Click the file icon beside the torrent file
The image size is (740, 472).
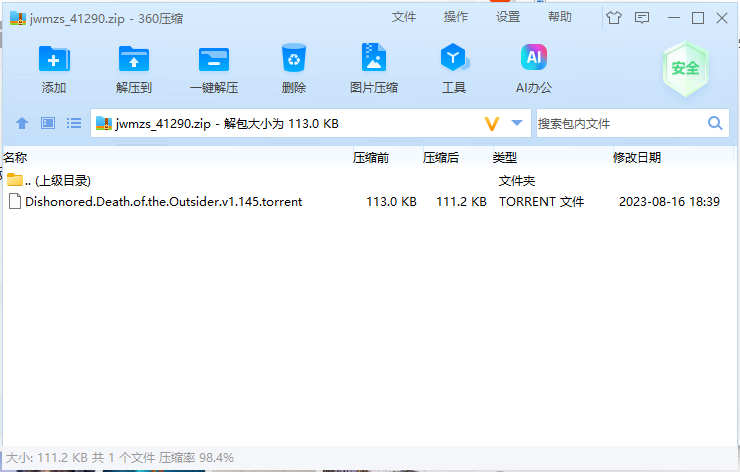[15, 202]
